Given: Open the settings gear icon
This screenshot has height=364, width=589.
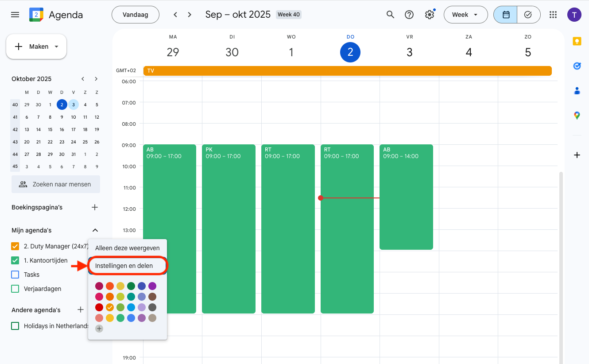Looking at the screenshot, I should click(429, 15).
